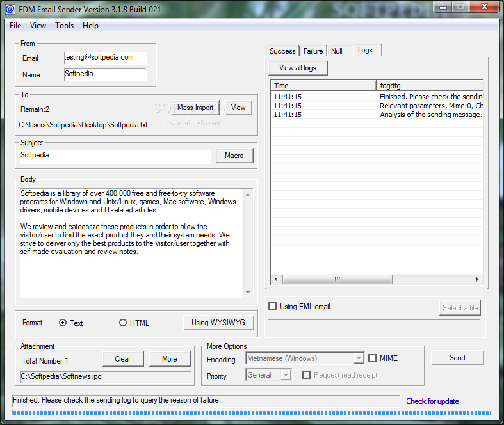The height and width of the screenshot is (425, 504).
Task: Click the From Email input field
Action: [x=105, y=58]
